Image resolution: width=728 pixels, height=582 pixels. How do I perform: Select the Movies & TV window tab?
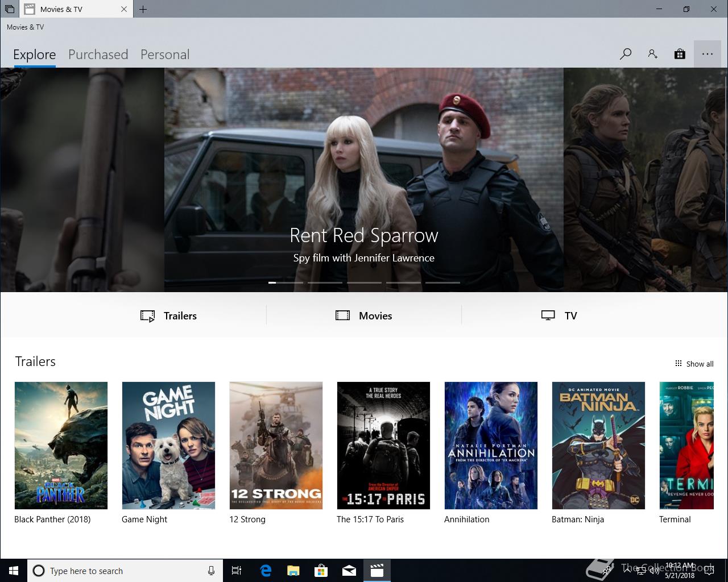(76, 9)
